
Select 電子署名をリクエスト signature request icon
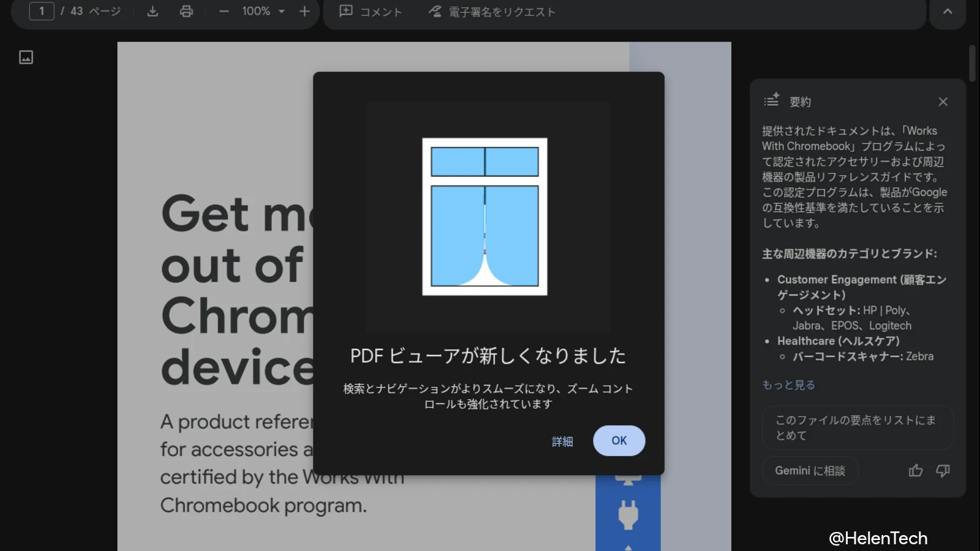(x=434, y=11)
